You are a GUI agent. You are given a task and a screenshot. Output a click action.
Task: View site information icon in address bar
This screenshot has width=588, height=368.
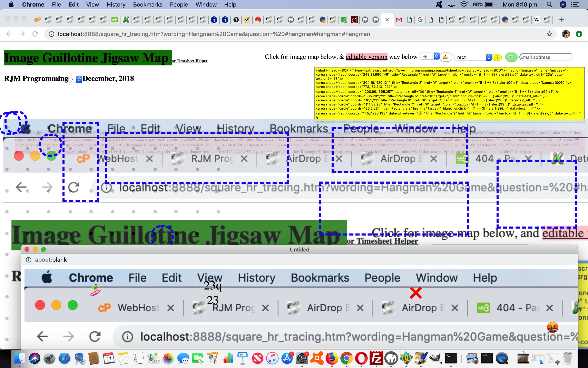coord(51,34)
